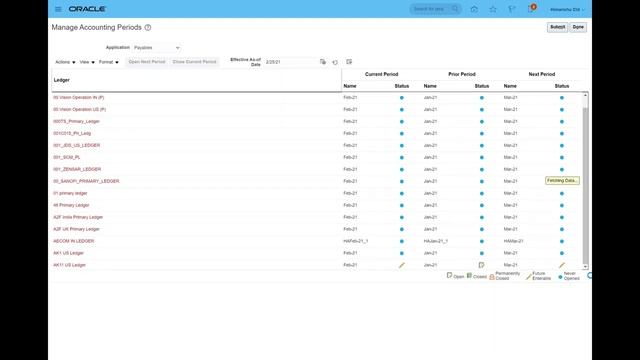Open help icon beside page title

point(148,27)
